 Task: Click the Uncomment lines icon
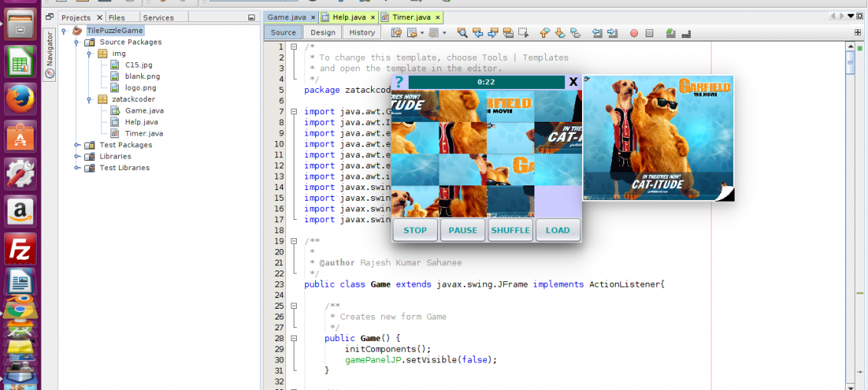tap(686, 33)
